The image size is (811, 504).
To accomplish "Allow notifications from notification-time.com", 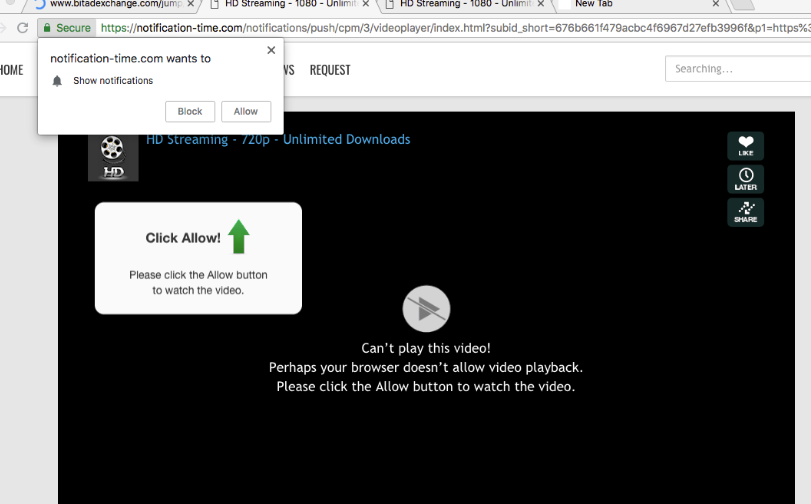I will [246, 112].
